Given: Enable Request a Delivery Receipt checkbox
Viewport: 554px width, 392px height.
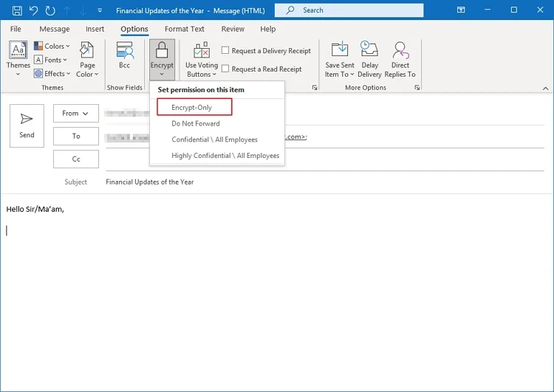Looking at the screenshot, I should coord(225,50).
